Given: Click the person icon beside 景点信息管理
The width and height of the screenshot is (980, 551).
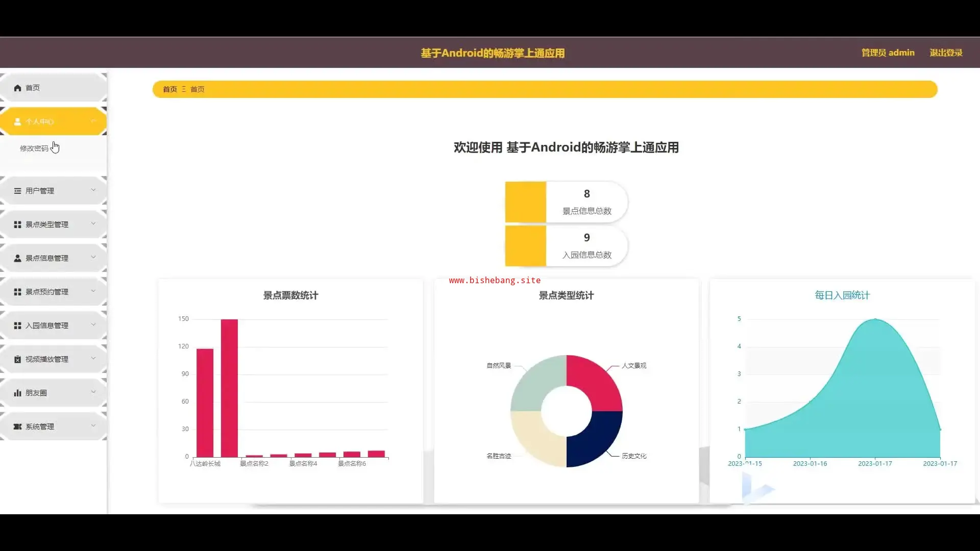Looking at the screenshot, I should (17, 258).
